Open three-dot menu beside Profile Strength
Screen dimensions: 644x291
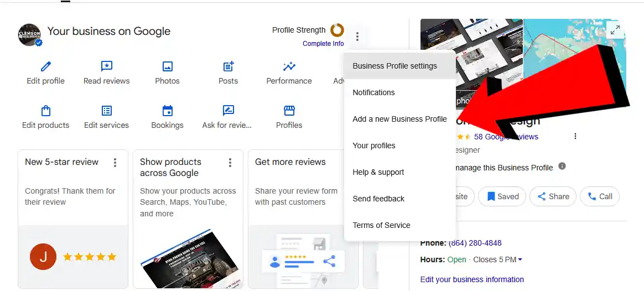click(357, 37)
